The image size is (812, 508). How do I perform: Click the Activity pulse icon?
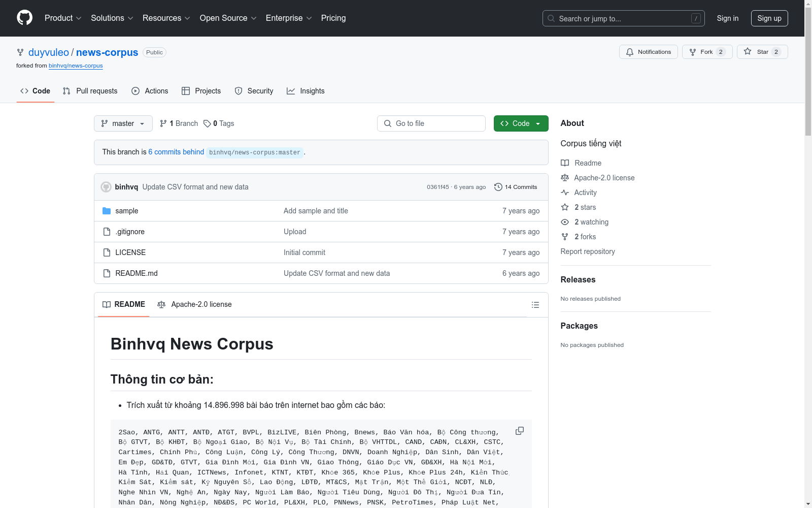[x=565, y=193]
